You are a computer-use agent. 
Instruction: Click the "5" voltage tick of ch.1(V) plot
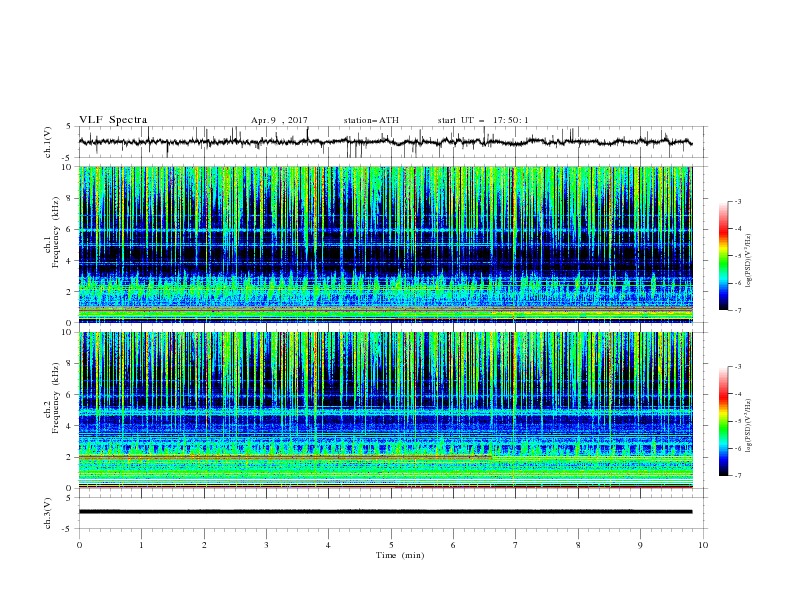69,127
